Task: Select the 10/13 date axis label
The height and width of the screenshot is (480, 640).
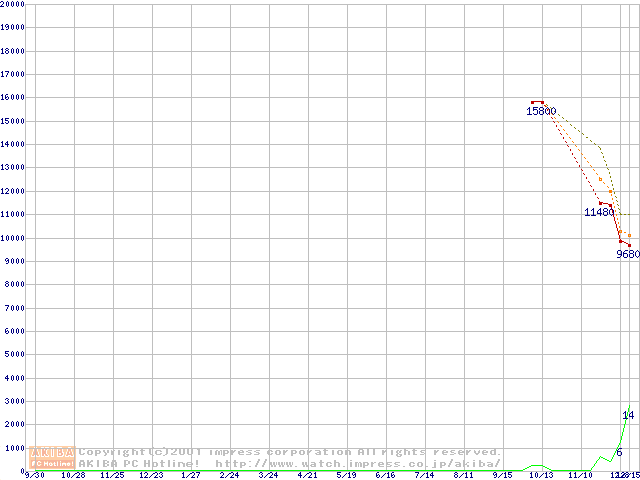Action: coord(541,475)
